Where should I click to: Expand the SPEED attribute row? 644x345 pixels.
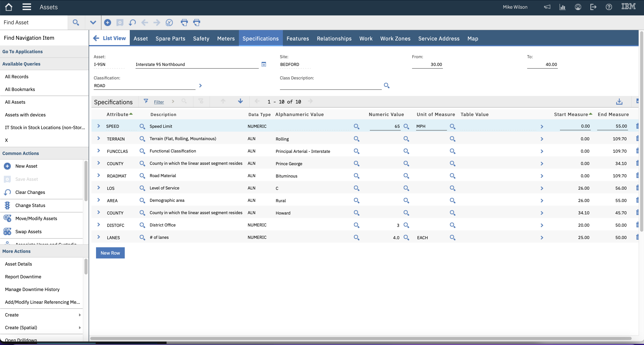[x=99, y=126]
